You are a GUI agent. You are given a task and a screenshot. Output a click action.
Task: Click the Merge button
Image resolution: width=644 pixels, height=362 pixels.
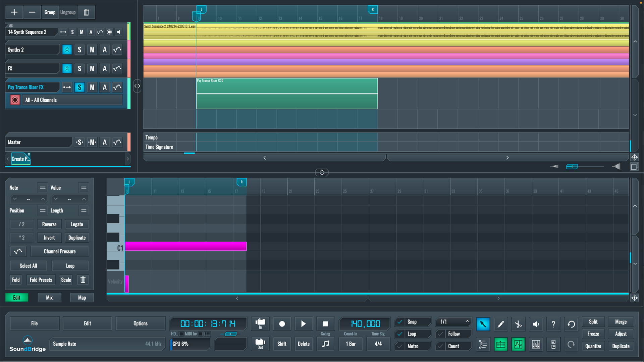click(x=621, y=322)
